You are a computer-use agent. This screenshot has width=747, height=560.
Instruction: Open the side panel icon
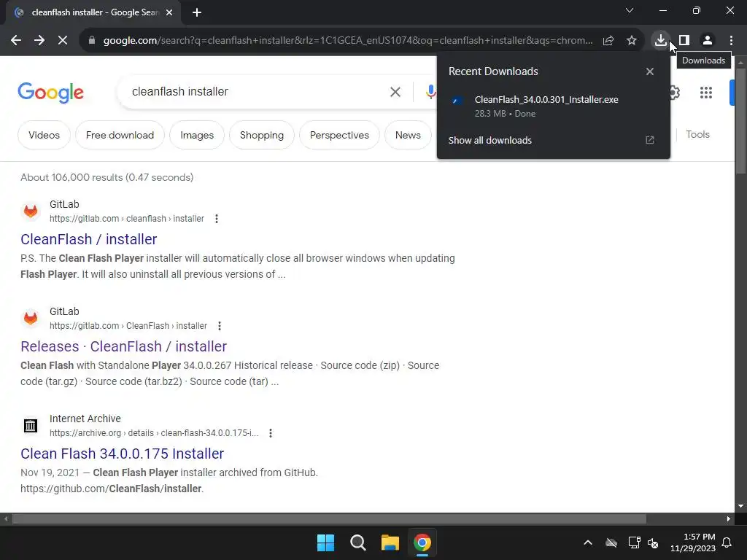click(x=684, y=41)
